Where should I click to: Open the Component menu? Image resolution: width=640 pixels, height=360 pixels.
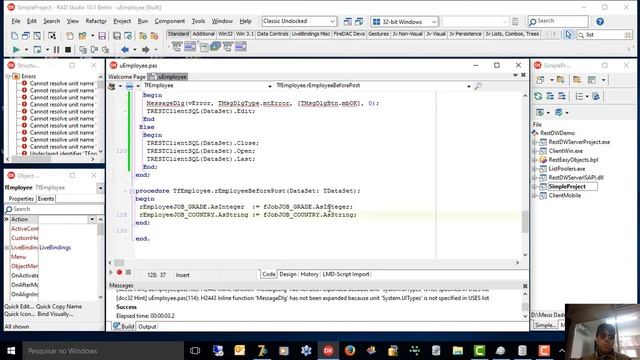(x=169, y=21)
